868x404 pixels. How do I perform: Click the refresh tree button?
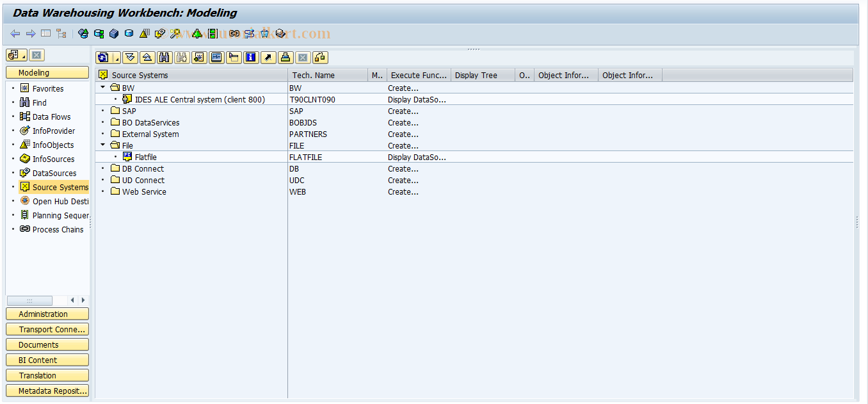coord(103,58)
